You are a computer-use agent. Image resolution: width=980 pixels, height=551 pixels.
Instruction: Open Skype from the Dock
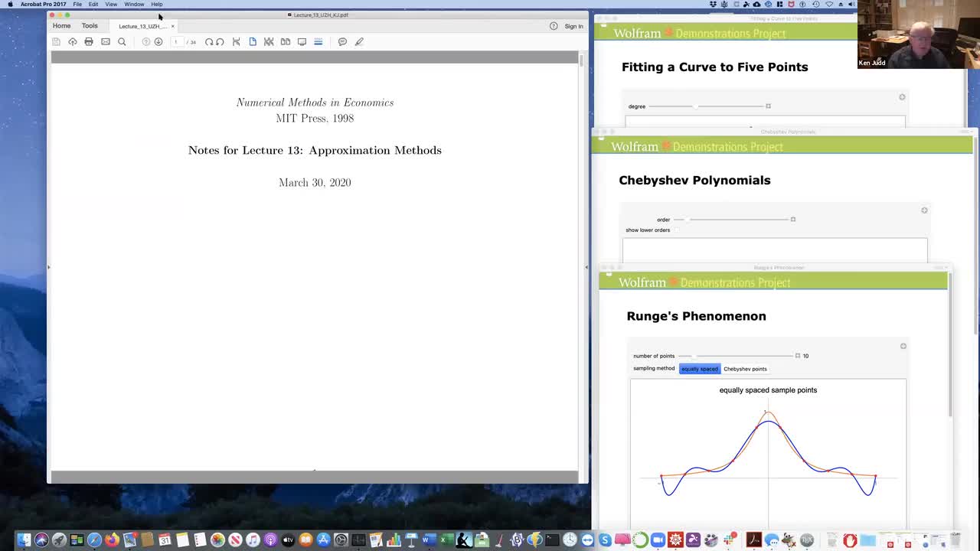coord(605,540)
